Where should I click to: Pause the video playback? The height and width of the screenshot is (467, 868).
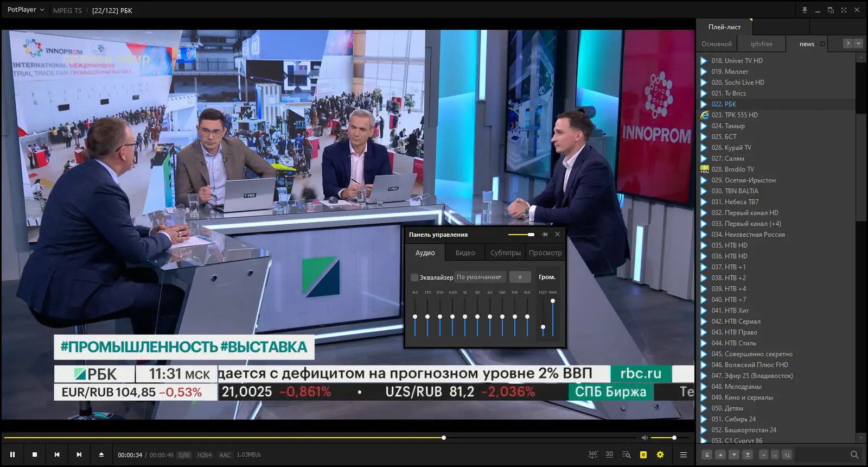click(12, 455)
